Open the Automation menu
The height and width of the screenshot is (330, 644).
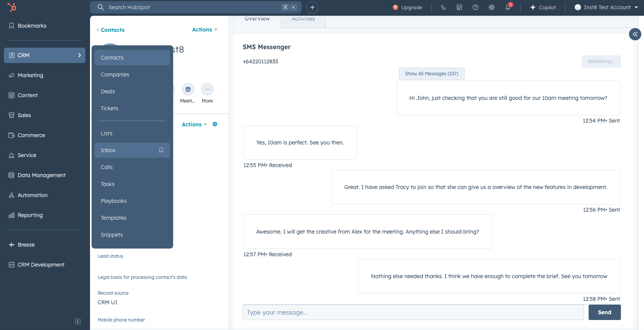coord(45,195)
